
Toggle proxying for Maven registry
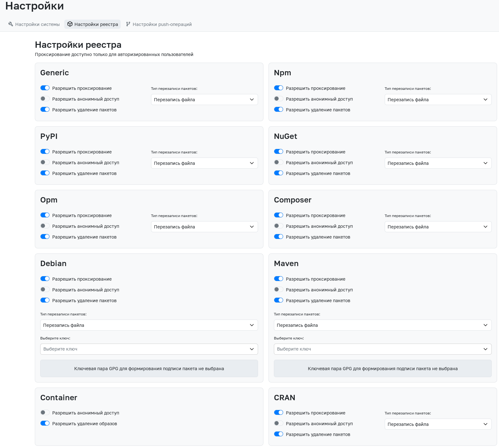tap(279, 279)
